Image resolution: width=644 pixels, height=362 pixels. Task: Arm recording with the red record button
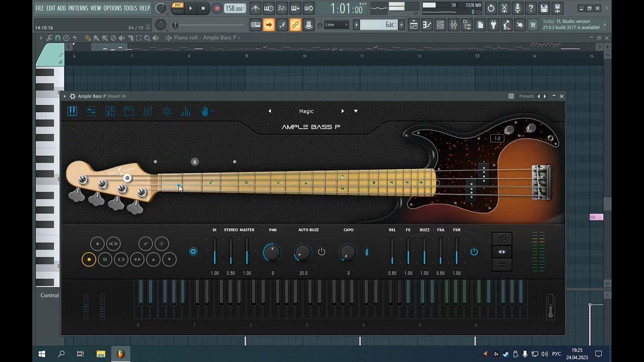click(217, 8)
